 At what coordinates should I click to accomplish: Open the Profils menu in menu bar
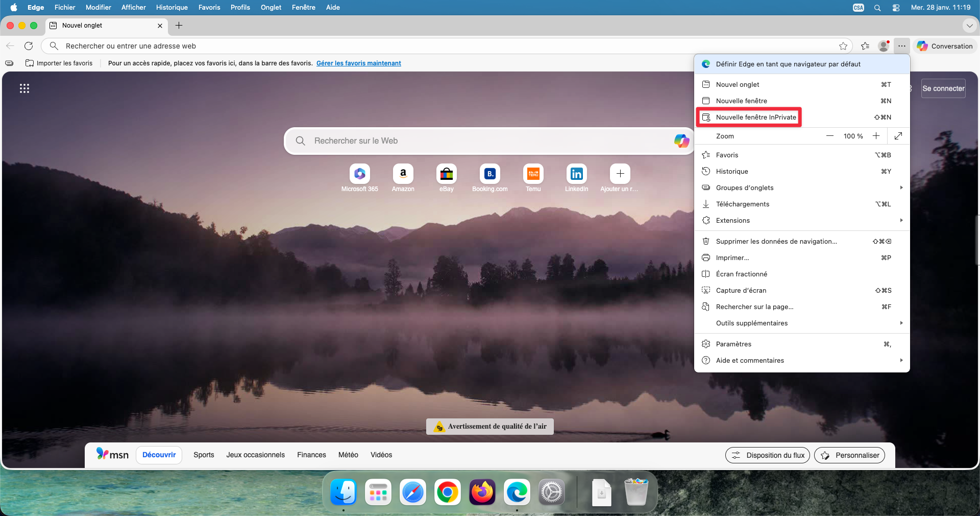pyautogui.click(x=240, y=8)
